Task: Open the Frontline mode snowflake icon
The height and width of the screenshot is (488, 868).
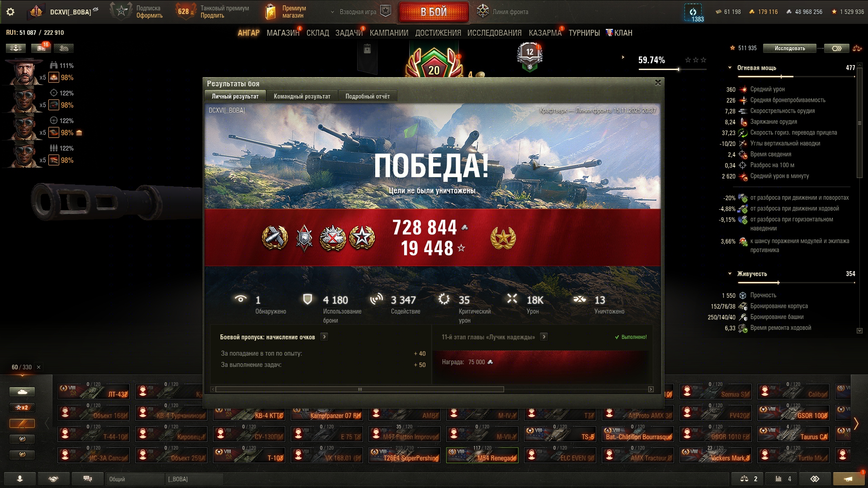Action: click(x=483, y=11)
